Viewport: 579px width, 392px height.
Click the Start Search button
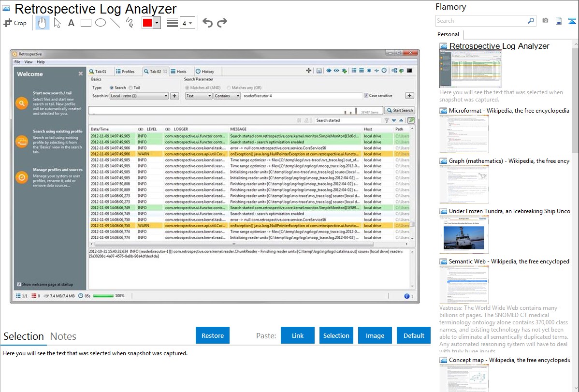pos(400,110)
